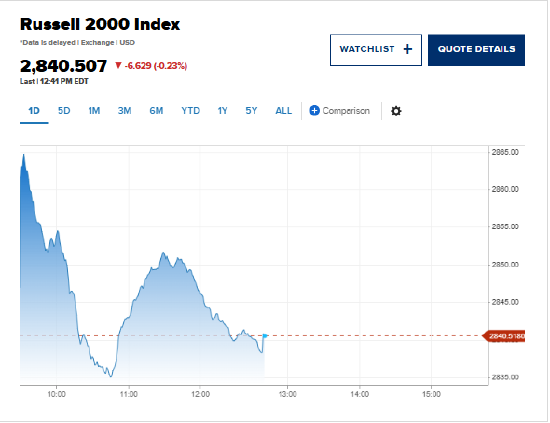Click the red last price label tag
The image size is (550, 423).
[x=504, y=336]
